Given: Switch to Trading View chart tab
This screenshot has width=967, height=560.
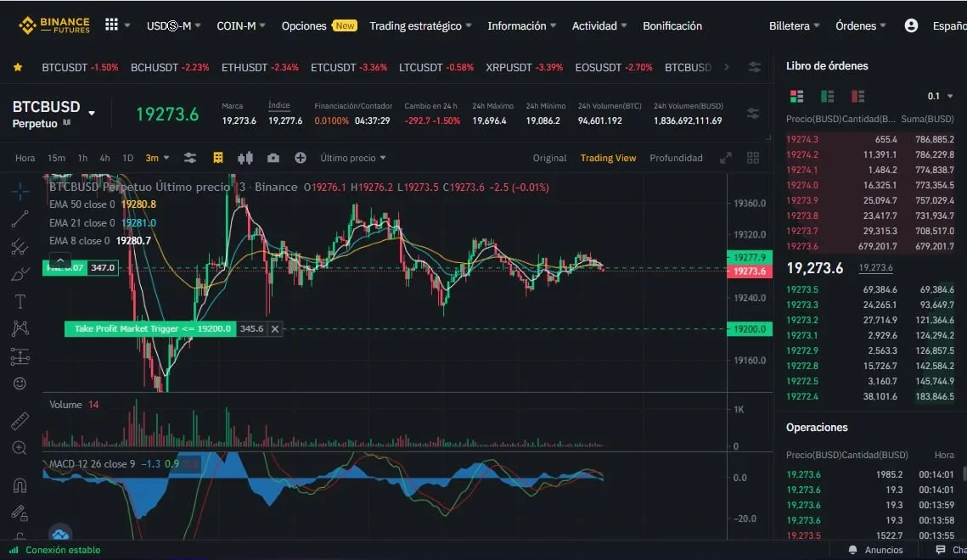Looking at the screenshot, I should (x=608, y=159).
